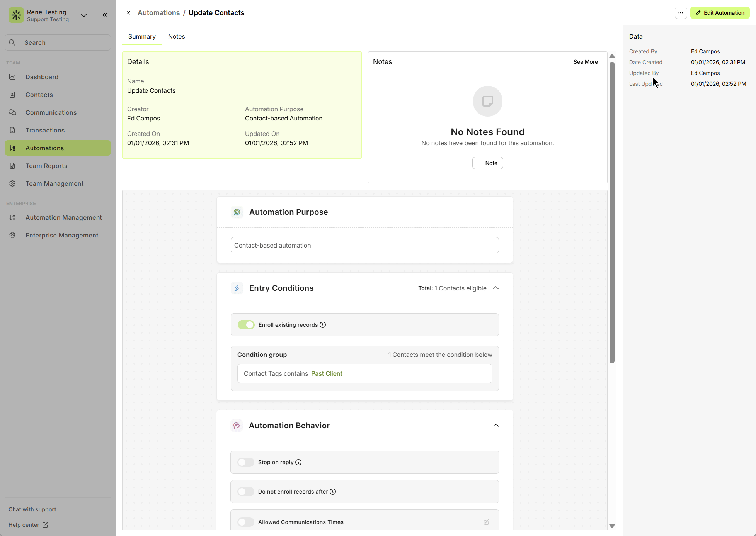Go to Team Reports in sidebar
This screenshot has height=536, width=756.
tap(46, 166)
